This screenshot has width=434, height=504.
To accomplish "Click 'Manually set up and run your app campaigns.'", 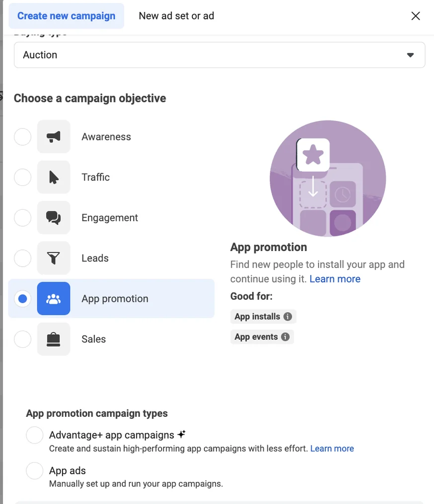I will point(136,484).
